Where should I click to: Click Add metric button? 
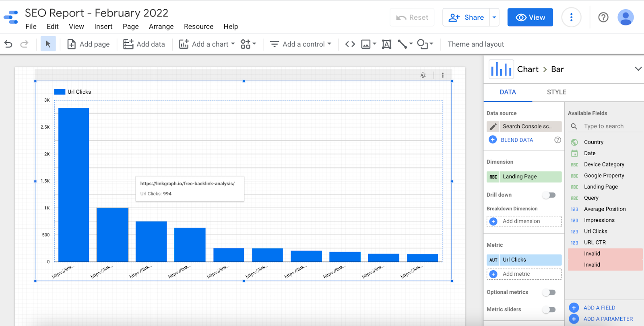[524, 274]
